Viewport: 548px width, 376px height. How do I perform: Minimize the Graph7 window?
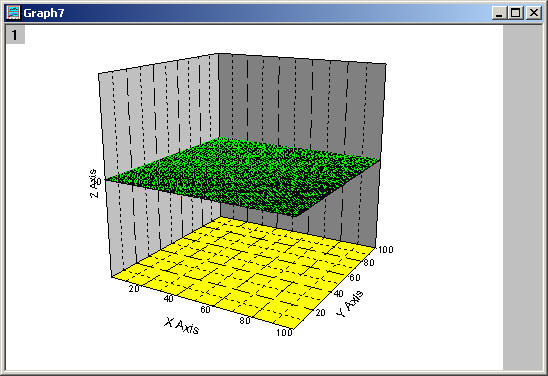[x=499, y=13]
